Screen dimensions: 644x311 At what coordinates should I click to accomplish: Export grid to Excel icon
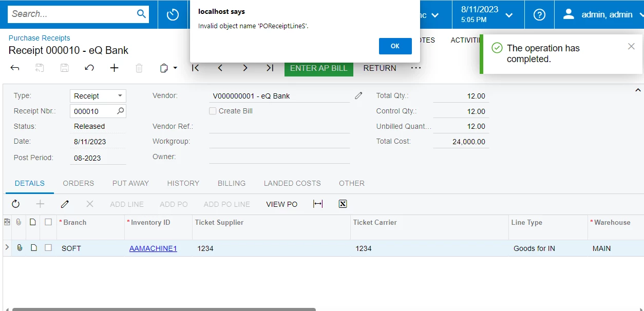coord(343,204)
